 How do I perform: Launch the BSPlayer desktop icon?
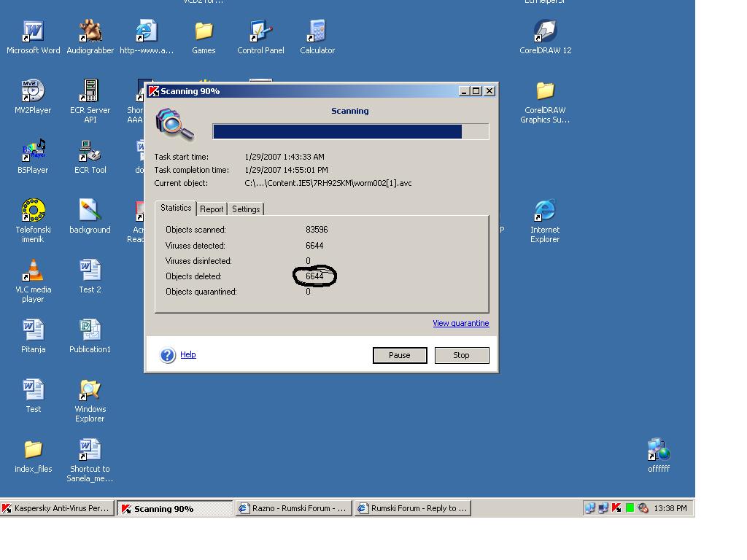(x=33, y=152)
